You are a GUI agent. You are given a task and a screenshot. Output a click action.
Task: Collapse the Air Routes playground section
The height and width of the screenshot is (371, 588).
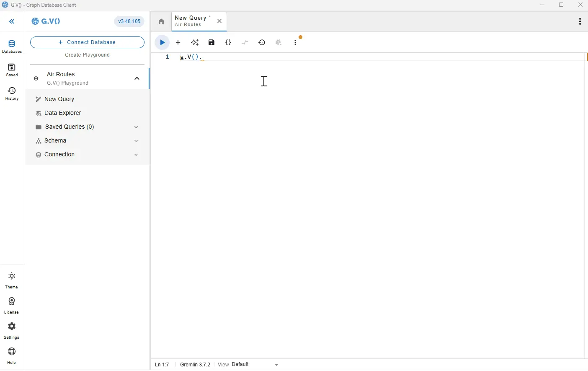[137, 78]
